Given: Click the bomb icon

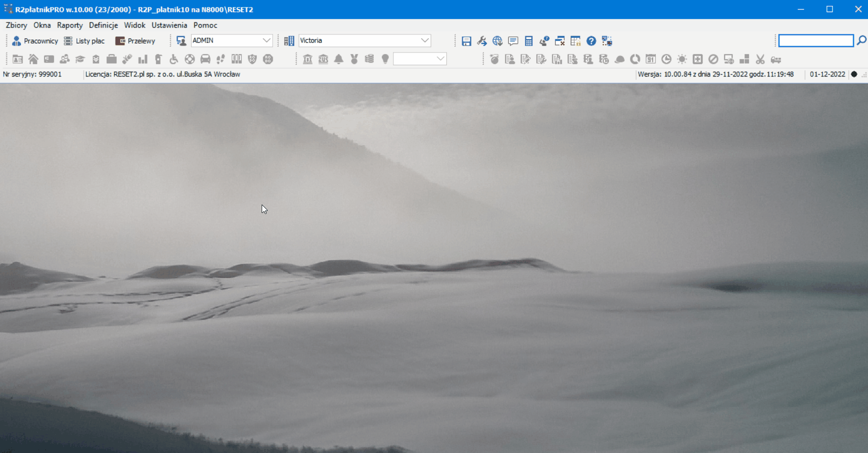Looking at the screenshot, I should [494, 59].
